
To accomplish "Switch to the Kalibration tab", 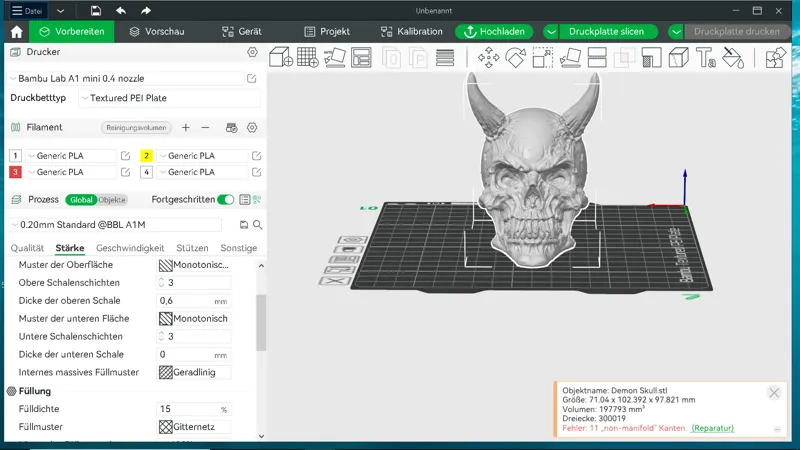I will (x=412, y=32).
